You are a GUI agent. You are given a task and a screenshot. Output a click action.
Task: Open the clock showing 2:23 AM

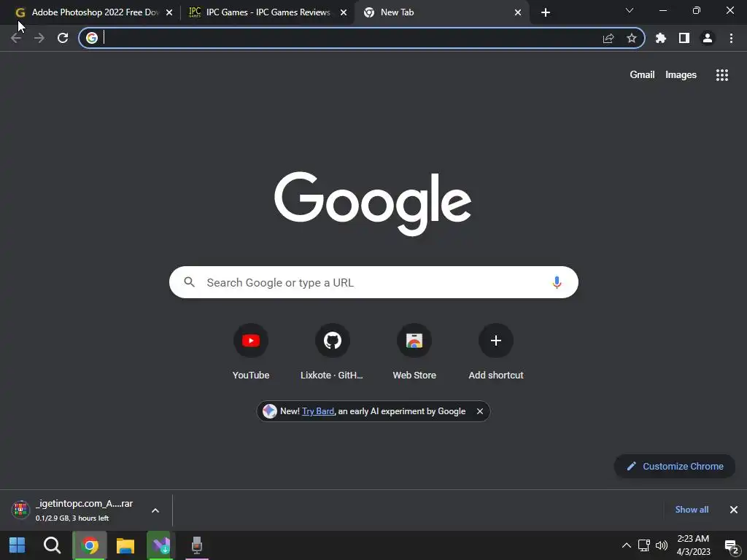coord(693,545)
